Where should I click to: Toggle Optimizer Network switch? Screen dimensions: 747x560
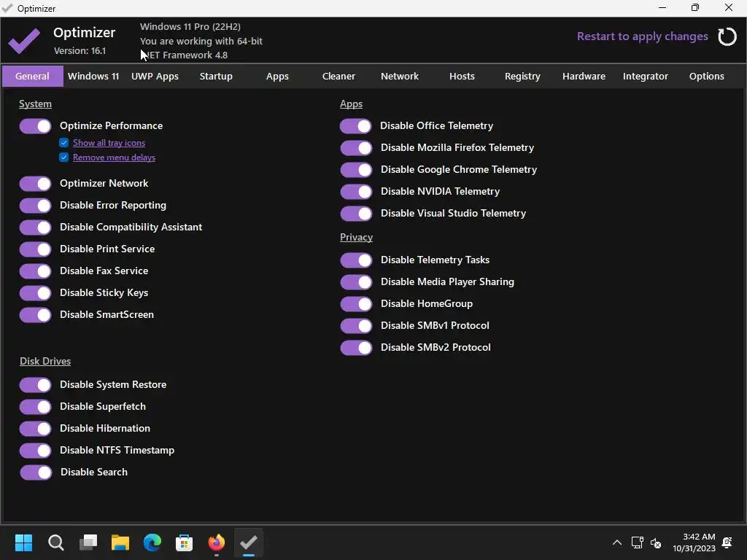coord(35,184)
